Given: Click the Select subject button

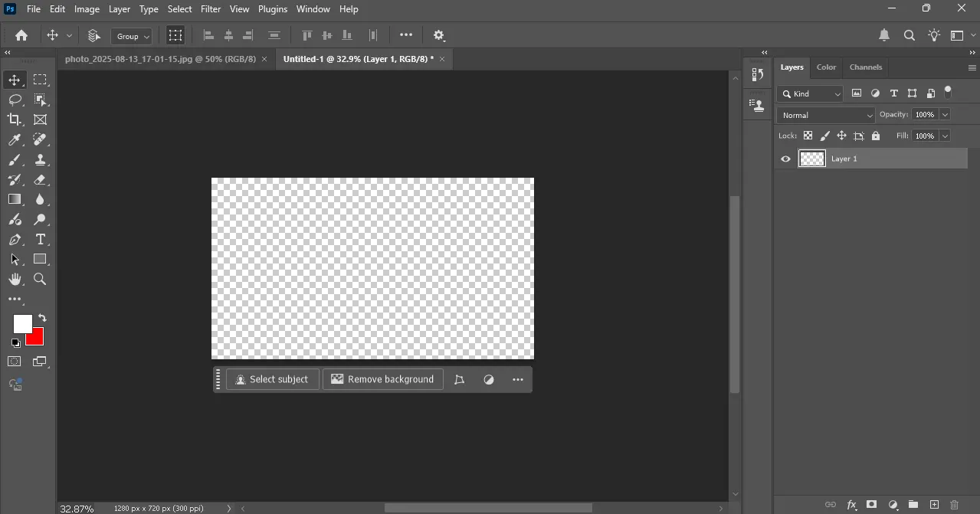Looking at the screenshot, I should tap(272, 379).
